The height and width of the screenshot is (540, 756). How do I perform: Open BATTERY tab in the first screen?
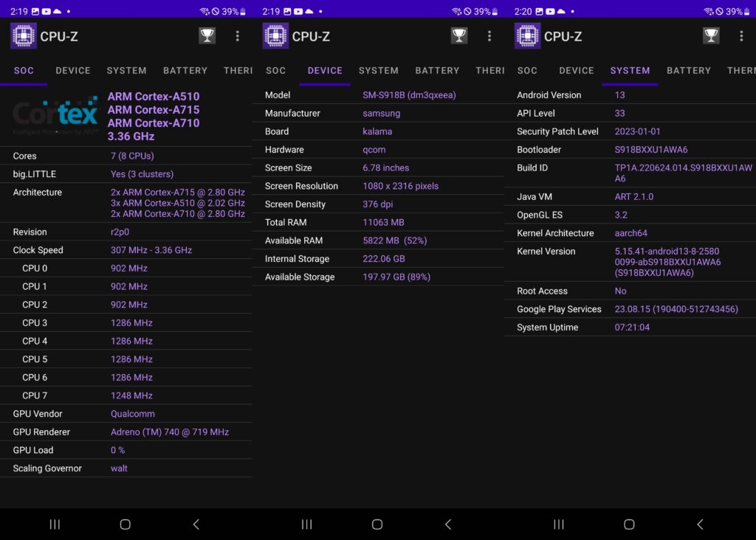(x=185, y=71)
